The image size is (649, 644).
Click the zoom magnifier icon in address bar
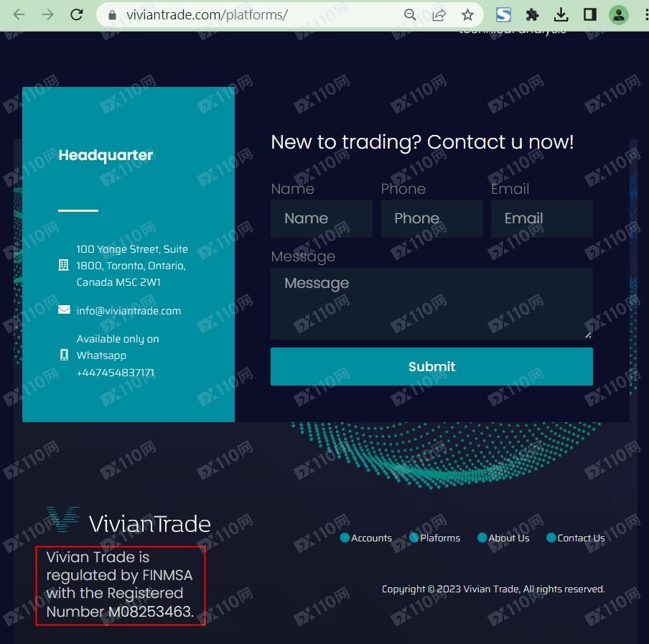click(x=410, y=15)
